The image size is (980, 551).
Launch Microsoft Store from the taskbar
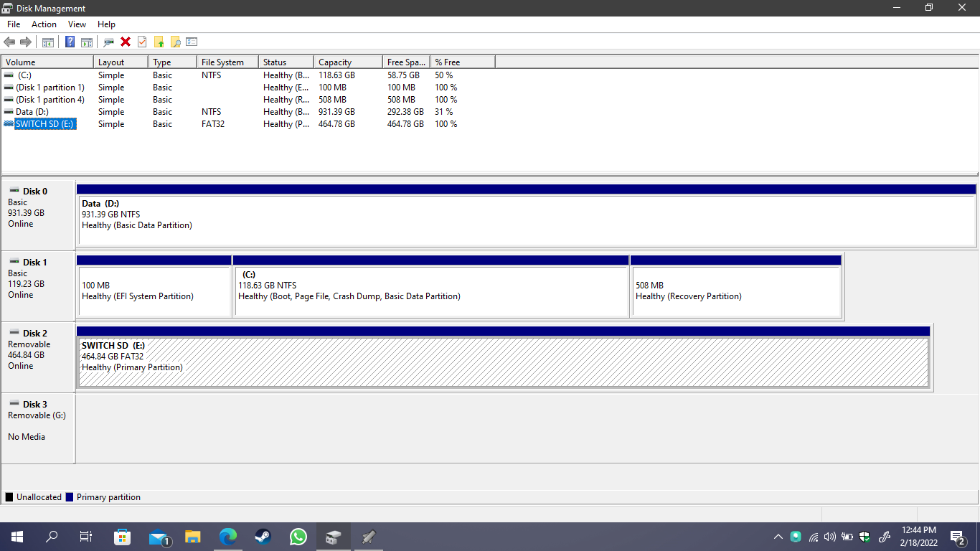tap(122, 537)
